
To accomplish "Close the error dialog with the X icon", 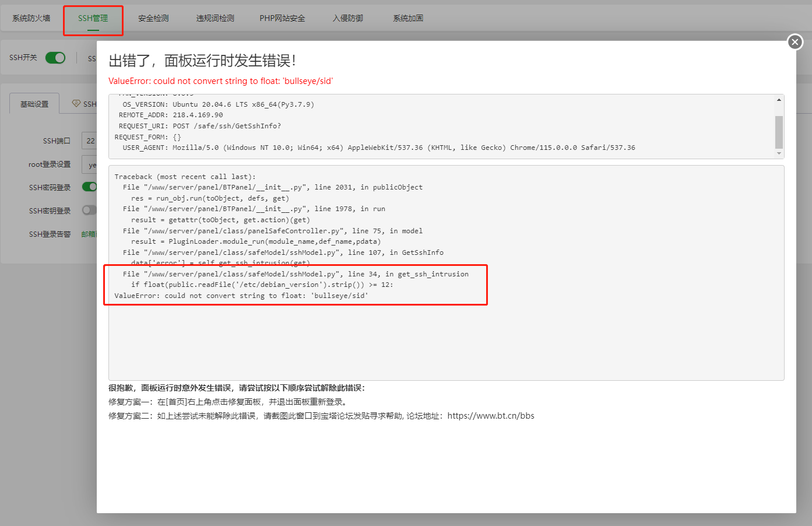I will click(x=795, y=42).
